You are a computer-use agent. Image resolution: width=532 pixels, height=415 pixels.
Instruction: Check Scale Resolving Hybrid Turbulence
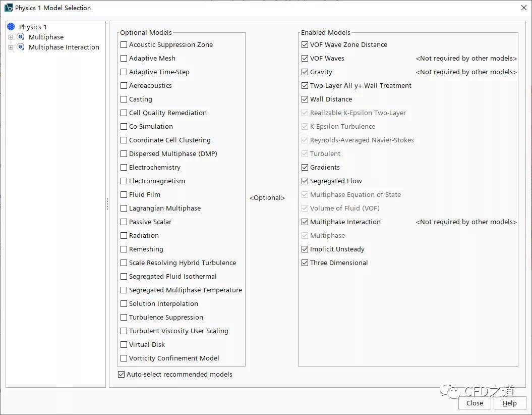pyautogui.click(x=124, y=263)
